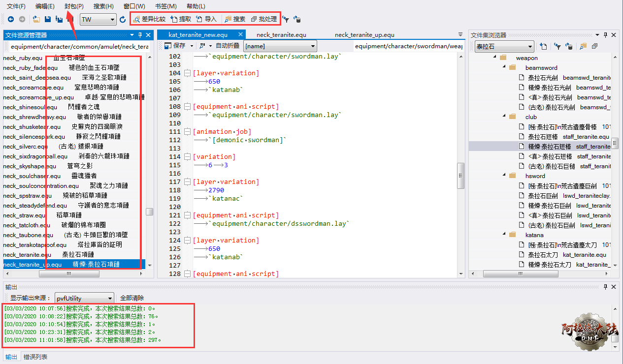
Task: Open the 封包(P) menu
Action: point(74,6)
